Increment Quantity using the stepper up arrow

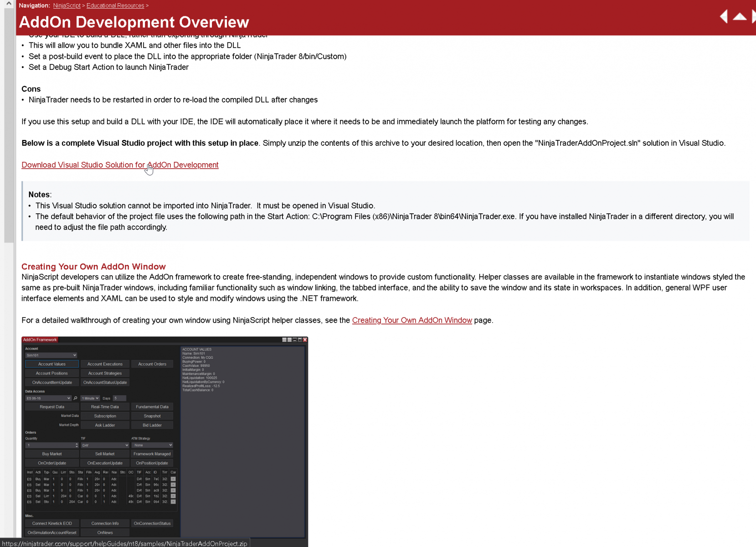[x=77, y=444]
